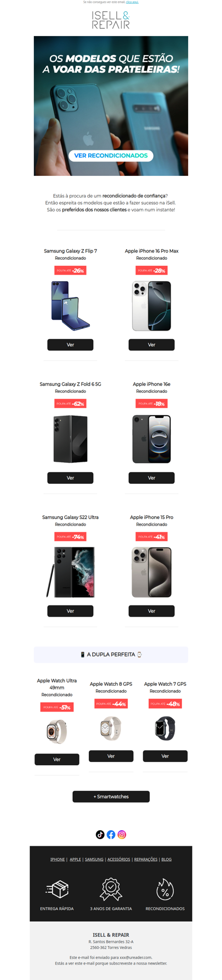Click the Ver Recondicionados banner button
The width and height of the screenshot is (222, 980).
(x=111, y=155)
